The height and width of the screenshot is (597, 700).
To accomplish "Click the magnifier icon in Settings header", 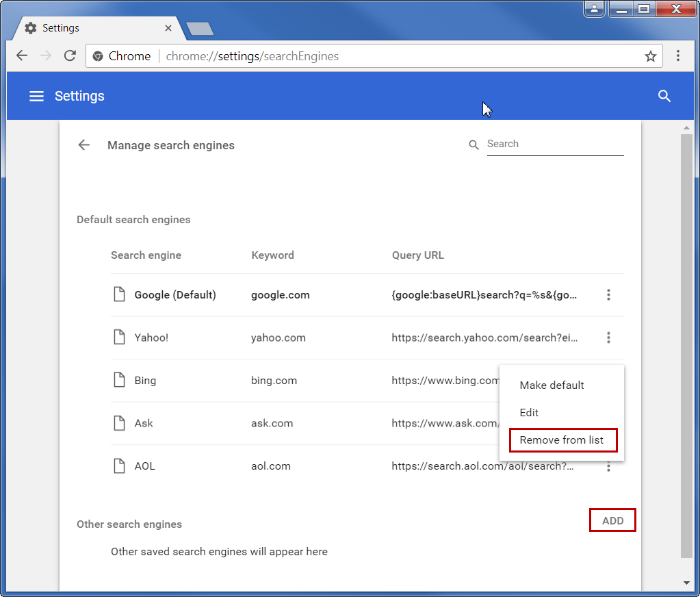I will point(664,97).
